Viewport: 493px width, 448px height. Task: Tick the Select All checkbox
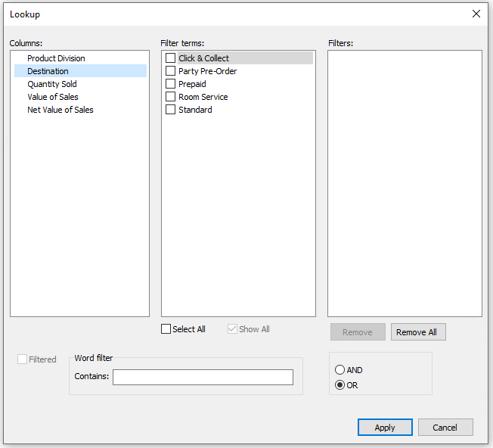click(166, 329)
